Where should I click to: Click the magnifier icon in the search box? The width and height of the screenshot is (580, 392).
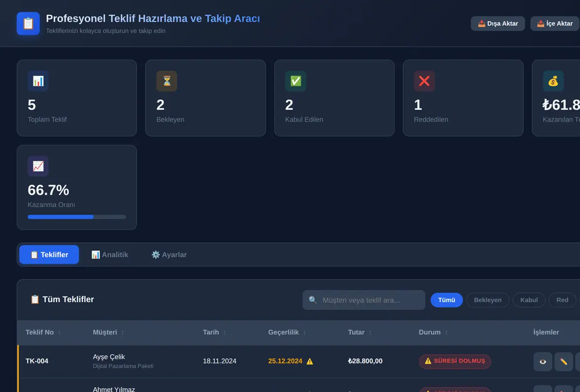313,300
